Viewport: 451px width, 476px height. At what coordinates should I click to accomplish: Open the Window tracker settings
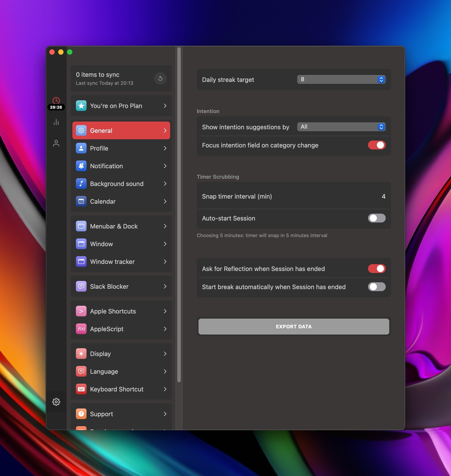(x=121, y=262)
